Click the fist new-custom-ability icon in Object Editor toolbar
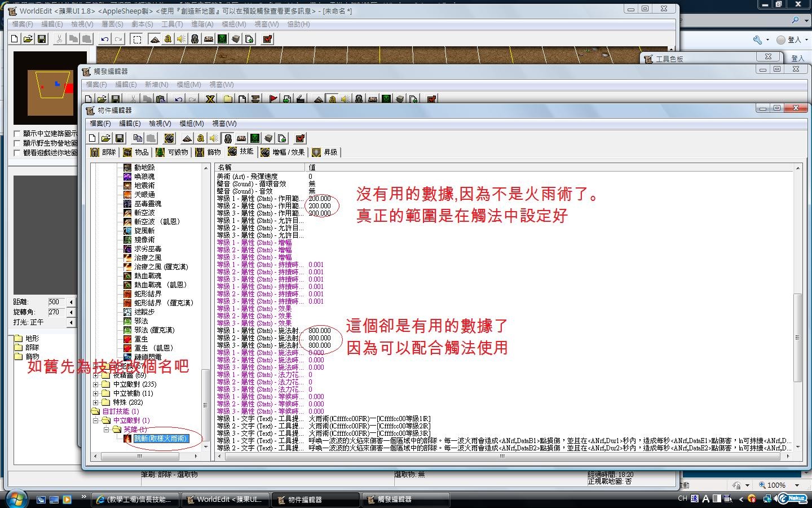This screenshot has width=812, height=508. click(169, 138)
